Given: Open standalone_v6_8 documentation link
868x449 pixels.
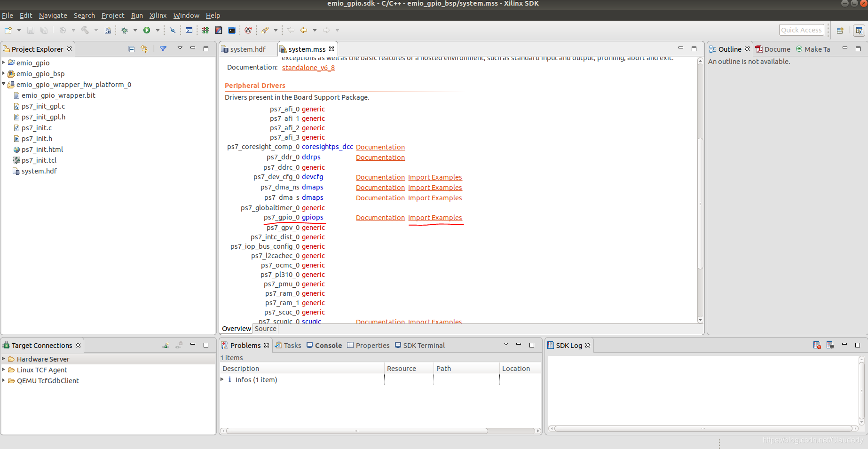Looking at the screenshot, I should pyautogui.click(x=308, y=68).
